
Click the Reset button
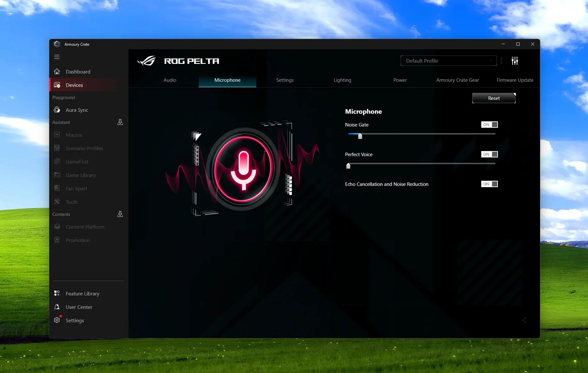click(494, 98)
